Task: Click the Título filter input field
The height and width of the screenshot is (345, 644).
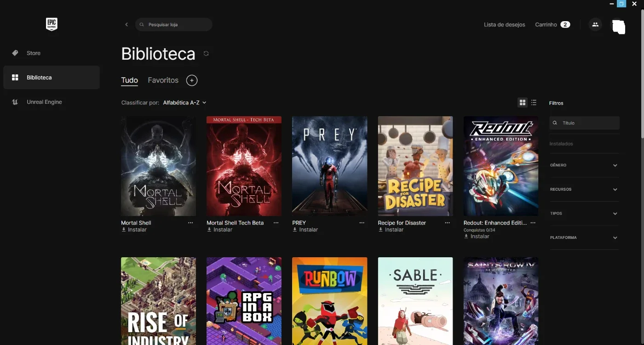Action: (x=584, y=123)
